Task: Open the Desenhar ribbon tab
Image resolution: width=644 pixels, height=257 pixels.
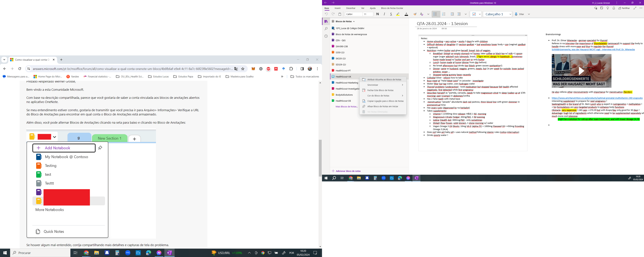Action: tap(351, 8)
